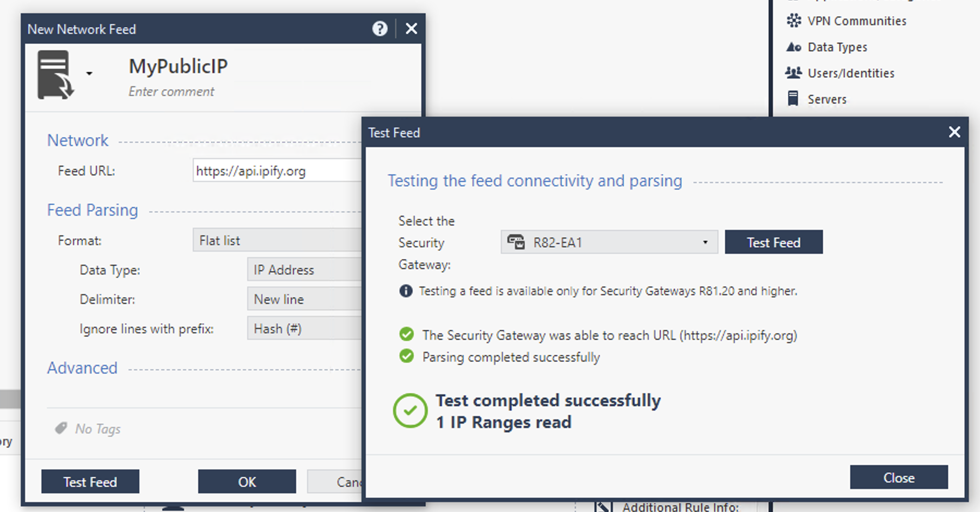
Task: Open the Users/Identities category
Action: (840, 73)
